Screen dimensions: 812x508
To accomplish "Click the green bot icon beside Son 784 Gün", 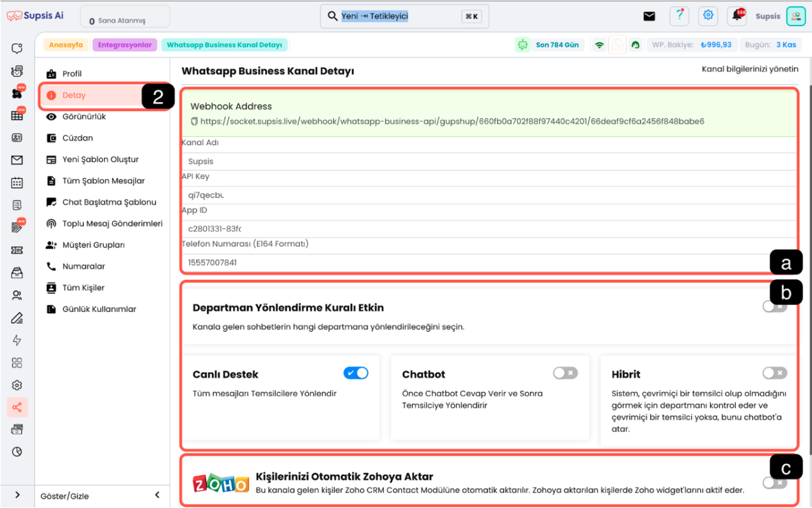I will [x=522, y=45].
